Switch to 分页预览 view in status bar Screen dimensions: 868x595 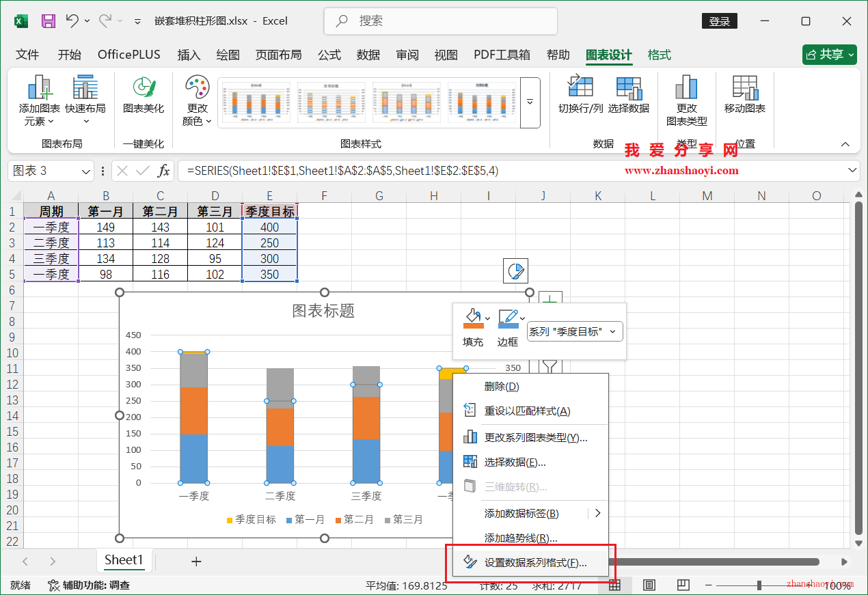click(x=682, y=585)
